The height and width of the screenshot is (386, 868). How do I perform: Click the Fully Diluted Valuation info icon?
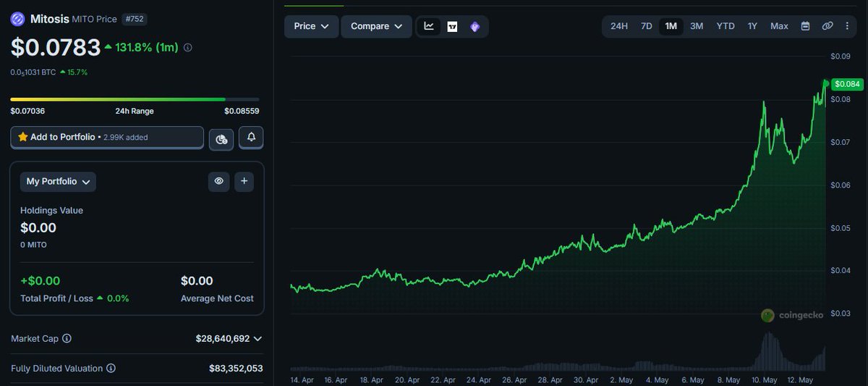point(111,368)
